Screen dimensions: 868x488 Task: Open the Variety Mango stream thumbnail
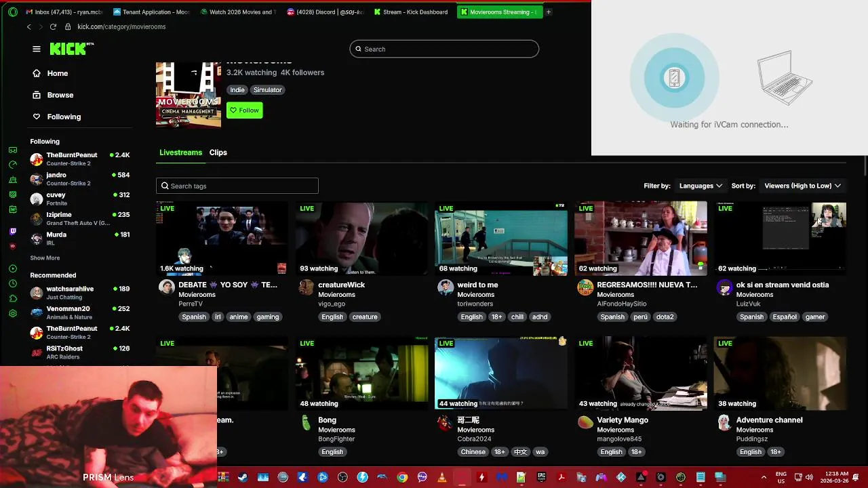tap(641, 373)
